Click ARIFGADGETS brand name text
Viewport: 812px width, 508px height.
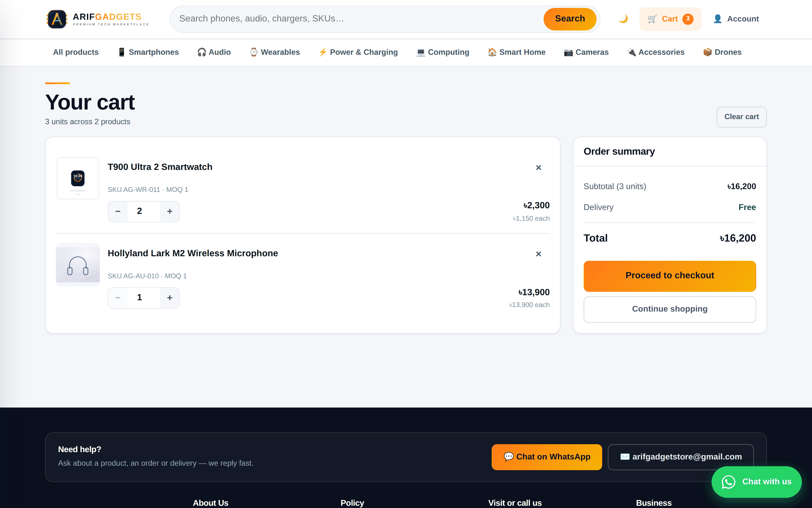click(x=107, y=17)
